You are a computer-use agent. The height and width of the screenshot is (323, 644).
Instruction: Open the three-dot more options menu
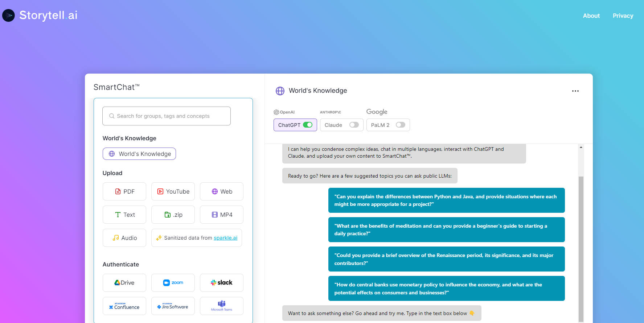[x=575, y=91]
